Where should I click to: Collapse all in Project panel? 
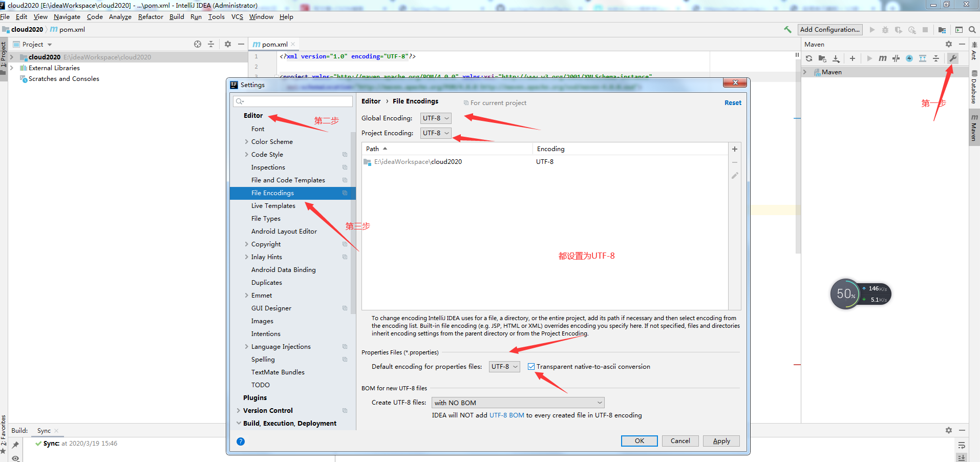coord(211,44)
